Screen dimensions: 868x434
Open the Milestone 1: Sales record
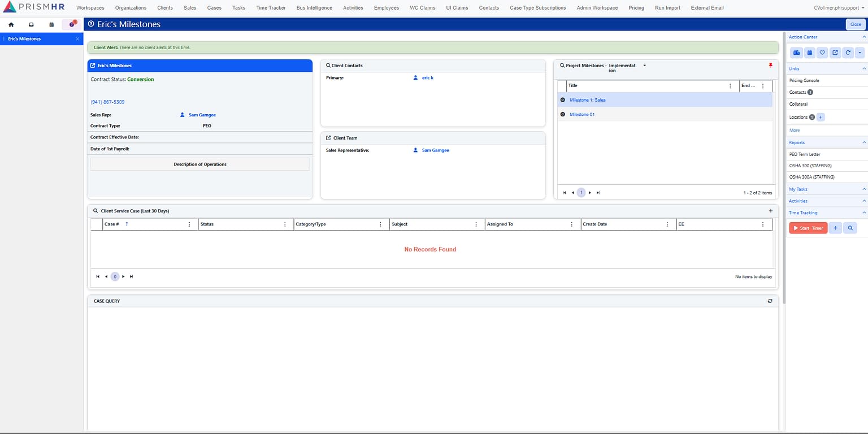(588, 99)
